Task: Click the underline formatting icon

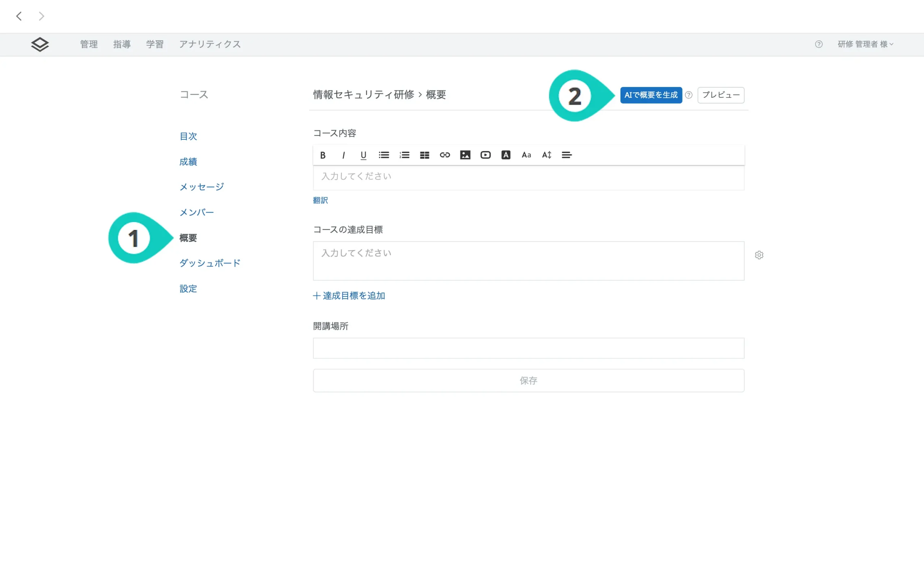Action: pos(363,155)
